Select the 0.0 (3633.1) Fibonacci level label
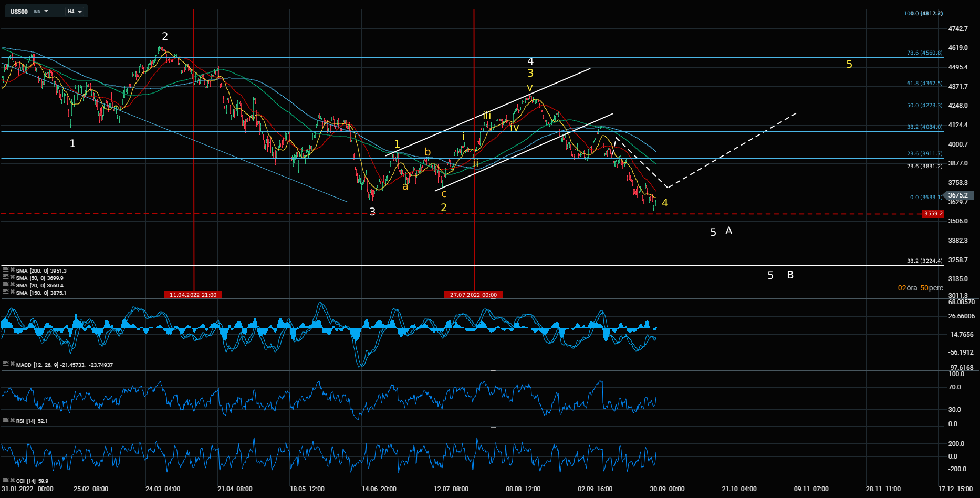 [926, 198]
